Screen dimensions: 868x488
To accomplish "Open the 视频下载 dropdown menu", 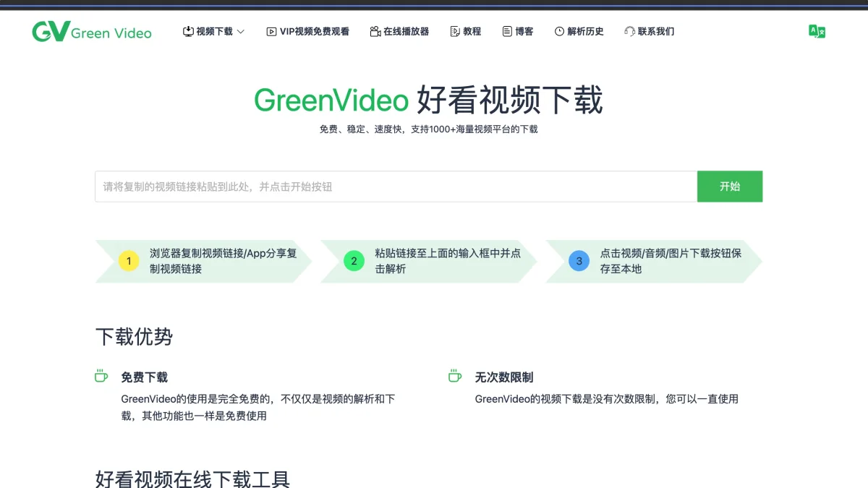I will pyautogui.click(x=214, y=32).
